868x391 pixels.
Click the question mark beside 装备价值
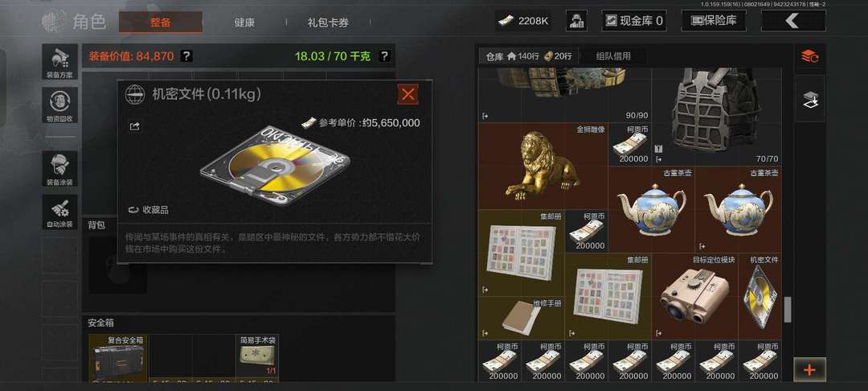[x=187, y=56]
